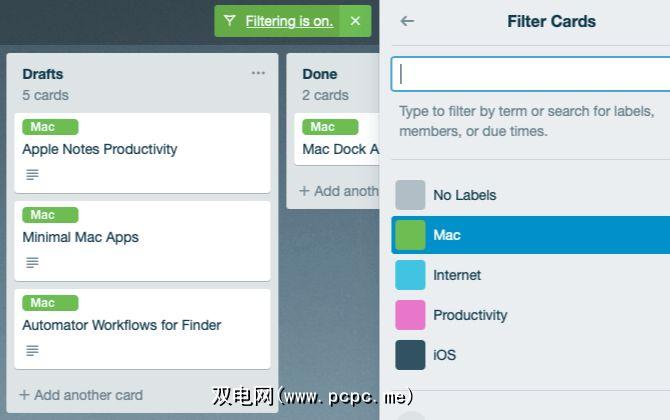Screen dimensions: 670x420
Task: Select the iOS label filter
Action: [x=444, y=355]
